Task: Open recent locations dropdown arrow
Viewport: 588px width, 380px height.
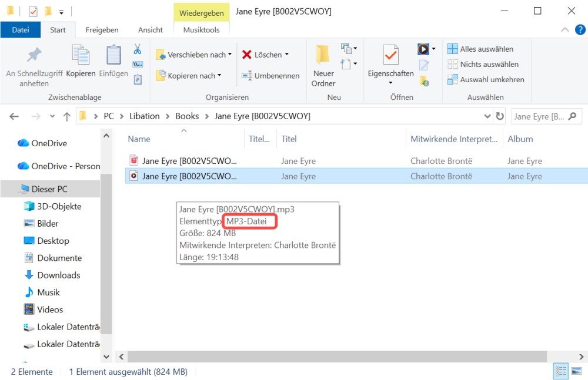Action: pos(52,116)
